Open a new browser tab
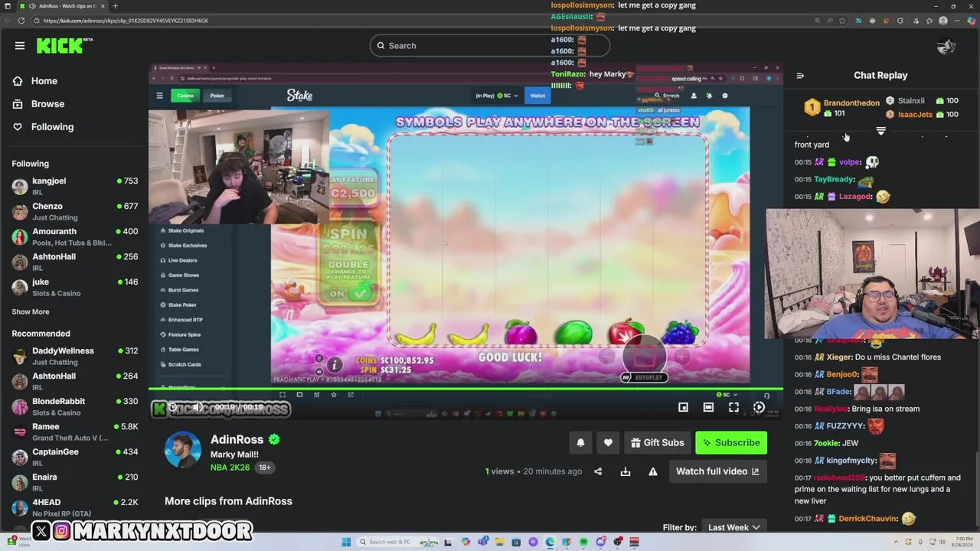980x551 pixels. [115, 6]
